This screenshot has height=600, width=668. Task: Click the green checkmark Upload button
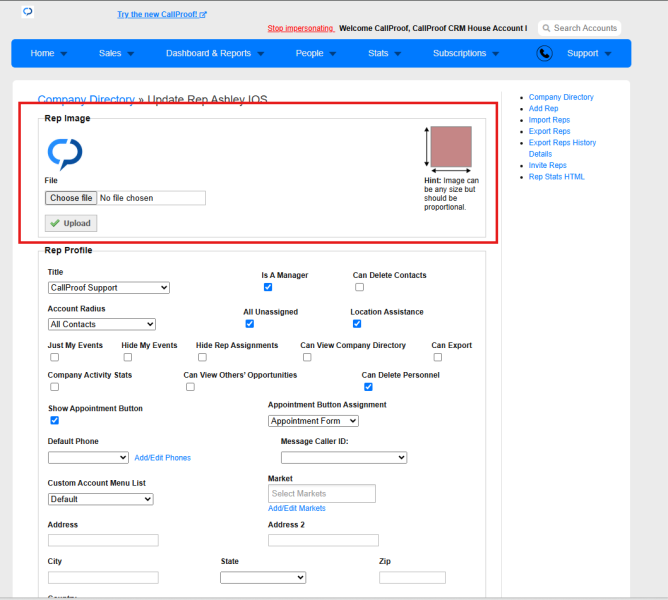point(71,223)
